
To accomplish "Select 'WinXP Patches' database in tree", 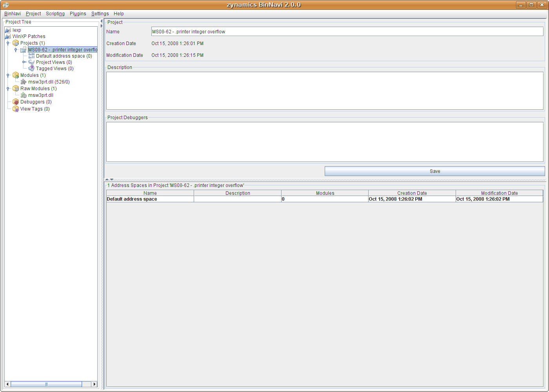I will pyautogui.click(x=29, y=36).
